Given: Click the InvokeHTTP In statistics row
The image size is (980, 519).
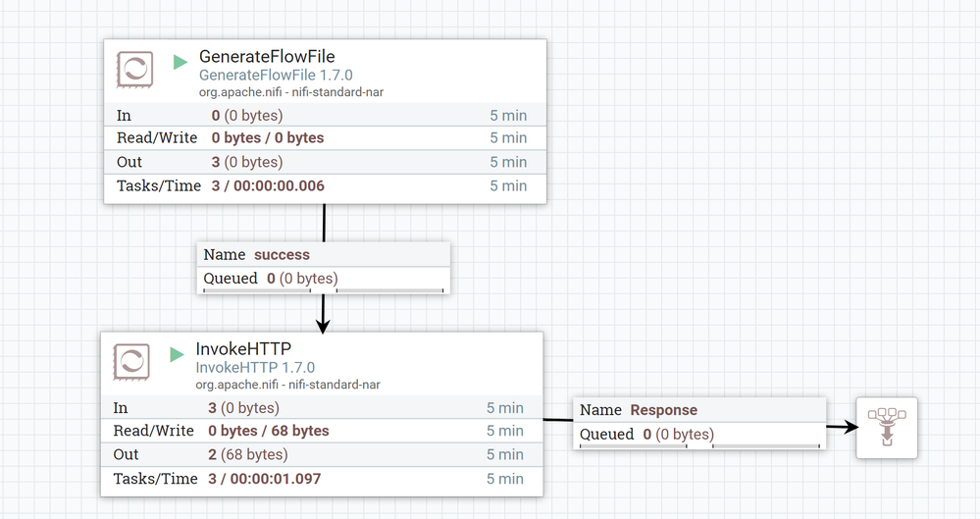Looking at the screenshot, I should [321, 407].
